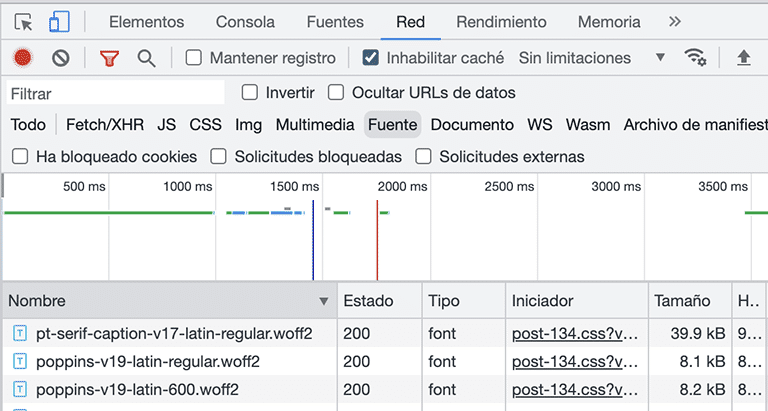Check Ocultar URLs de datos
Viewport: 768px width, 411px height.
tap(336, 93)
